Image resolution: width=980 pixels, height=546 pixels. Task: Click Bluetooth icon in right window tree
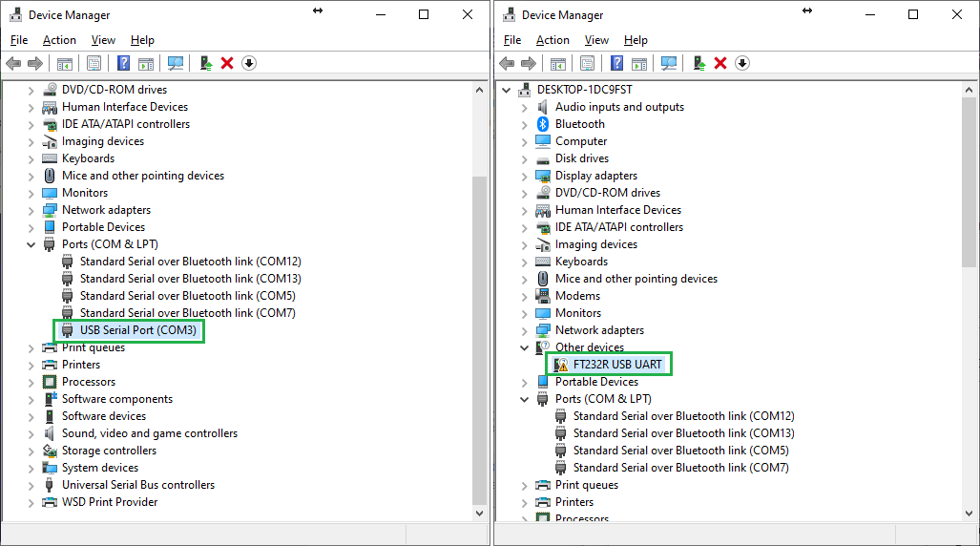click(x=543, y=124)
